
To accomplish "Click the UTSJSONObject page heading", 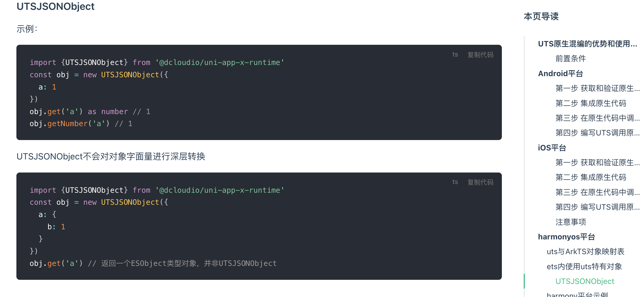I will (x=55, y=6).
